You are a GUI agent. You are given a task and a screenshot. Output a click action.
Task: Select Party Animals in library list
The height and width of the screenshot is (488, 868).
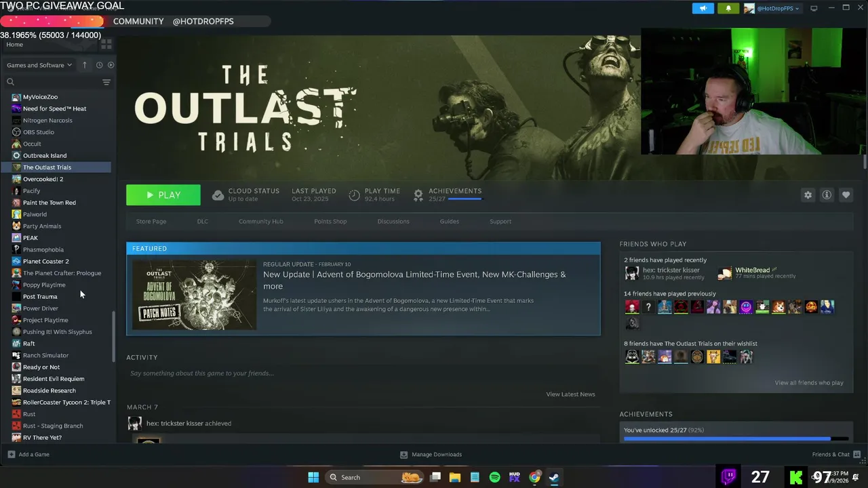[42, 226]
